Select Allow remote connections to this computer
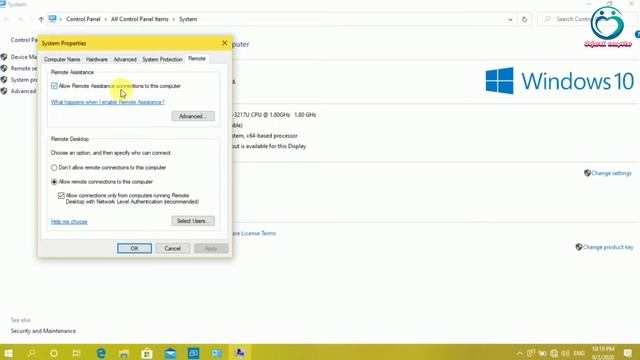The width and height of the screenshot is (640, 360). 54,182
